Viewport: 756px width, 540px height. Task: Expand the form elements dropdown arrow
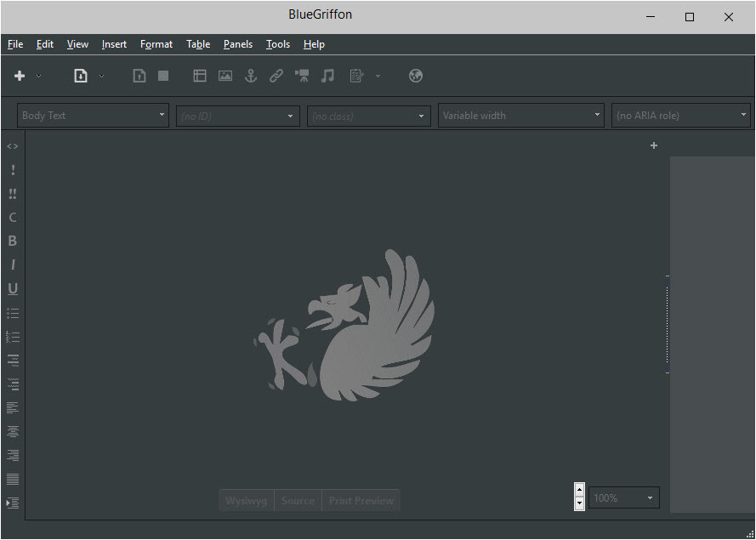coord(378,77)
